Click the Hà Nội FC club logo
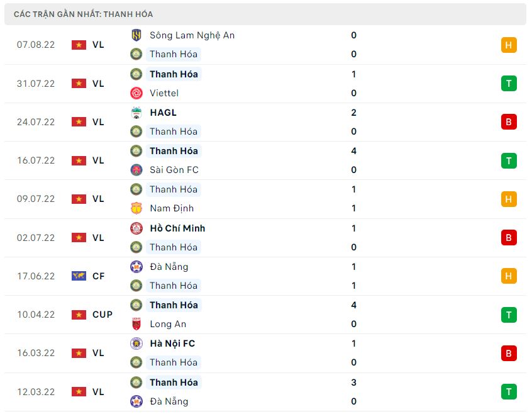The image size is (532, 419). [136, 344]
